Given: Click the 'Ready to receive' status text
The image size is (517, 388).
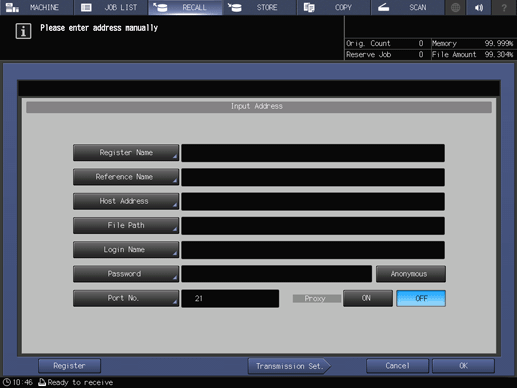Looking at the screenshot, I should point(80,382).
